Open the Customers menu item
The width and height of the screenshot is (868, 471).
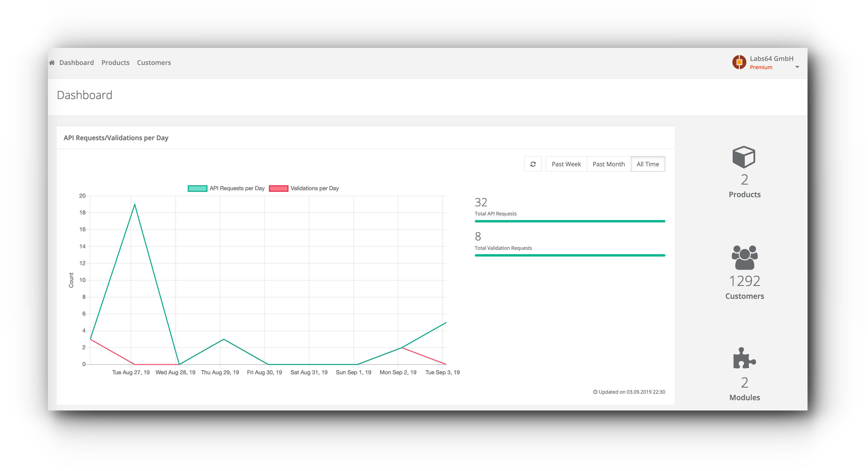[154, 62]
